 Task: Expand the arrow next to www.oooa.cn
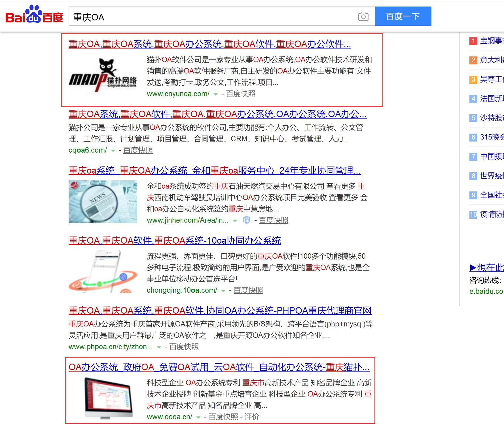point(198,417)
